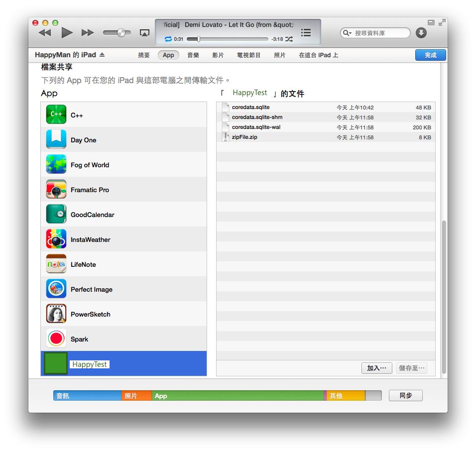Switch to the 音樂 tab
Image resolution: width=476 pixels, height=452 pixels.
coord(193,55)
